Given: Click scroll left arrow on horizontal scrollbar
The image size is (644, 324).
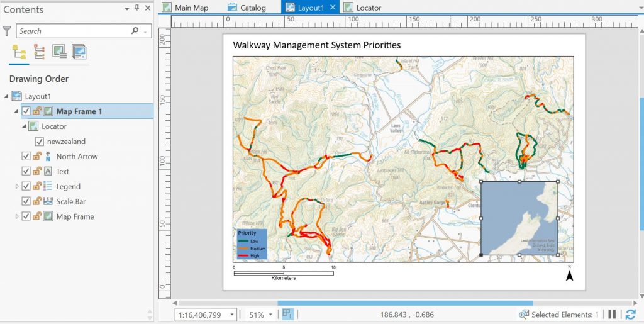Looking at the screenshot, I should (x=175, y=303).
